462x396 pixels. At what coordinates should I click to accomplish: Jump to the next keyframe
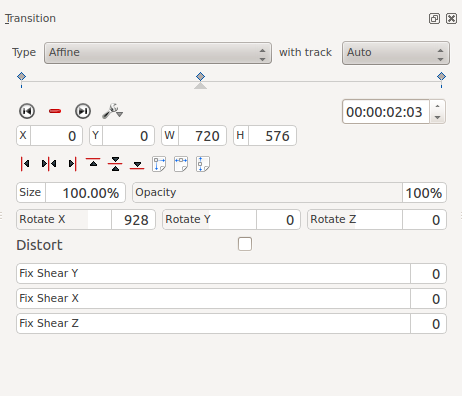click(x=83, y=111)
